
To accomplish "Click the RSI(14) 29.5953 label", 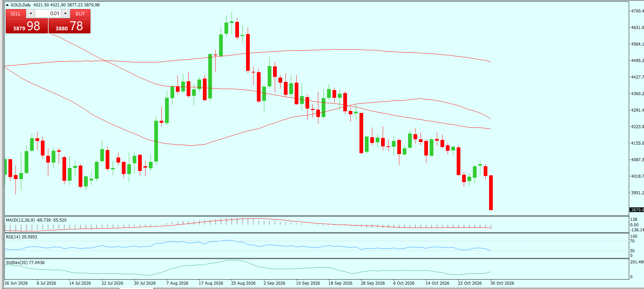I will [22, 237].
